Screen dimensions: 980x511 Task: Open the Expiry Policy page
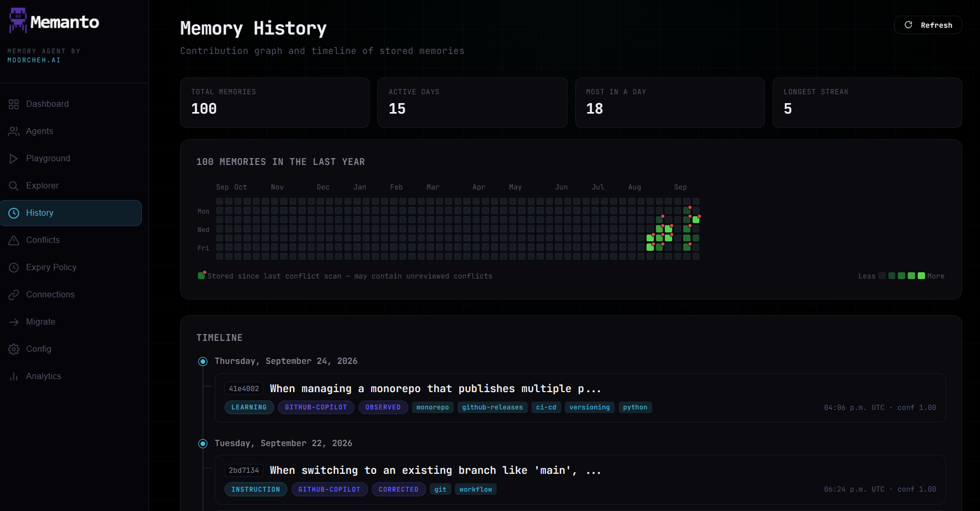[x=71, y=268]
